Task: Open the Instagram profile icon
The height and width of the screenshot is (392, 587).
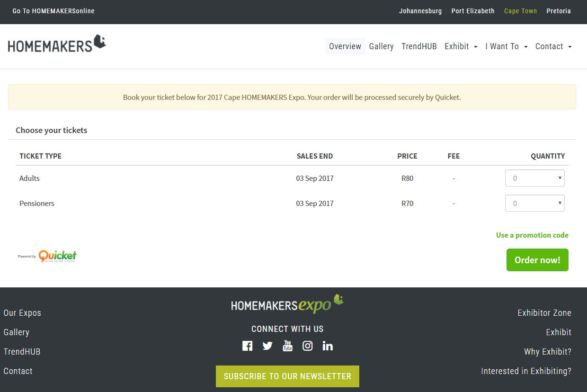Action: pos(308,346)
